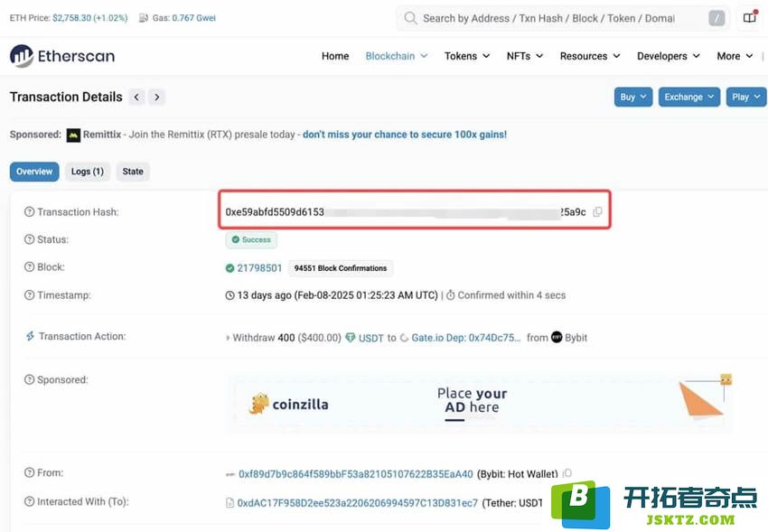Click the search by address input field

(562, 19)
